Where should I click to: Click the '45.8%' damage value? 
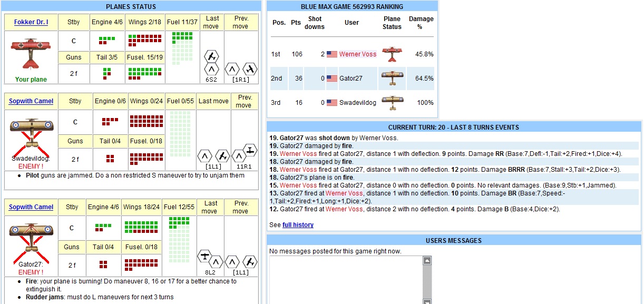tap(424, 54)
